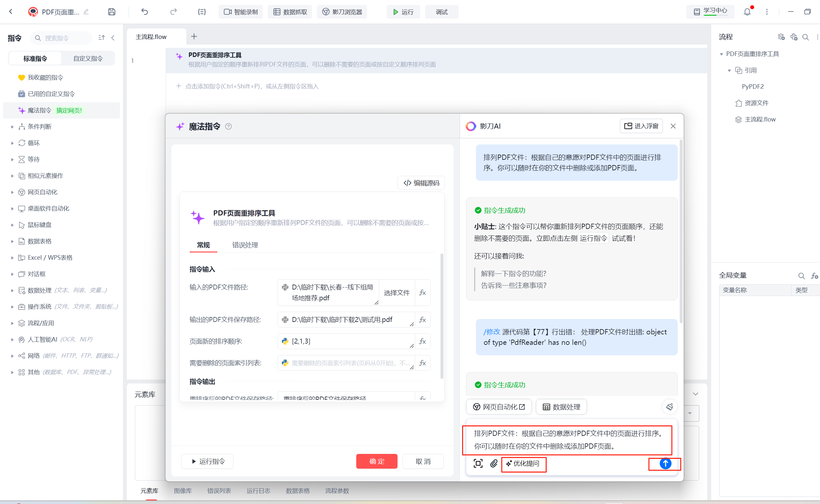This screenshot has width=820, height=504.
Task: Clear chat with the broom icon
Action: coord(669,407)
